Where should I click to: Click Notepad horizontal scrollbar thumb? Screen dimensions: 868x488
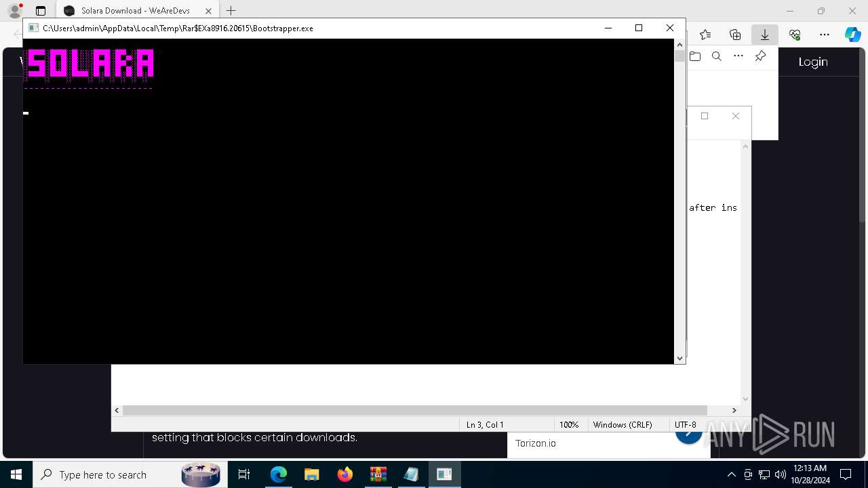coord(415,410)
